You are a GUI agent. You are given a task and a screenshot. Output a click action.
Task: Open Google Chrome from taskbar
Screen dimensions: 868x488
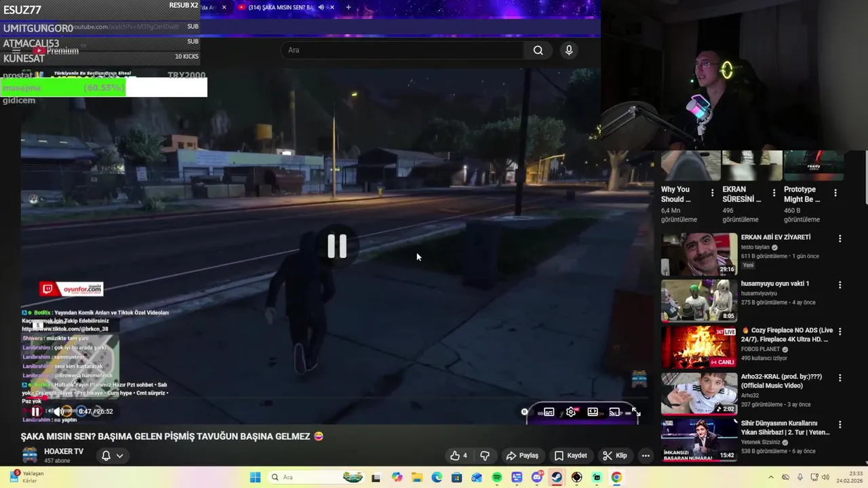click(616, 477)
